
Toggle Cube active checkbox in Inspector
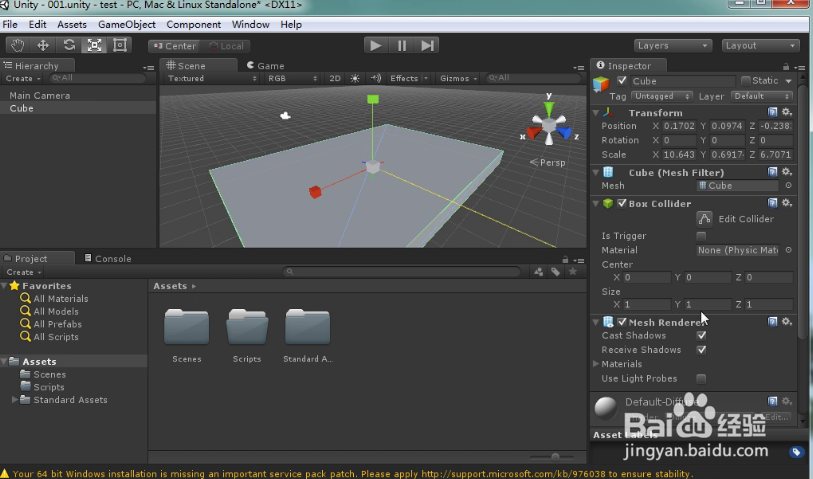coord(622,81)
